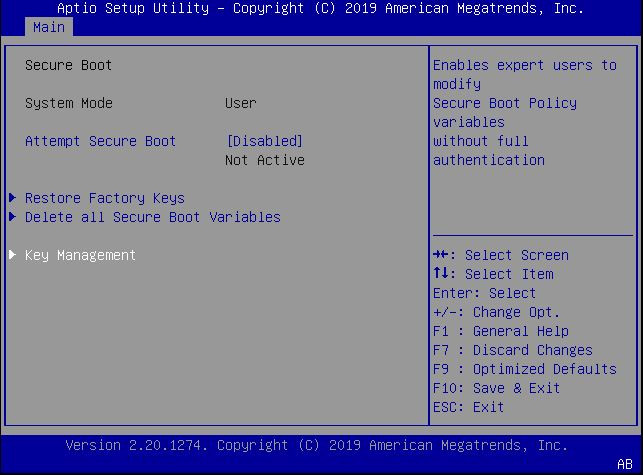Open Delete all Secure Boot Variables entry
Image resolution: width=643 pixels, height=475 pixels.
click(152, 217)
